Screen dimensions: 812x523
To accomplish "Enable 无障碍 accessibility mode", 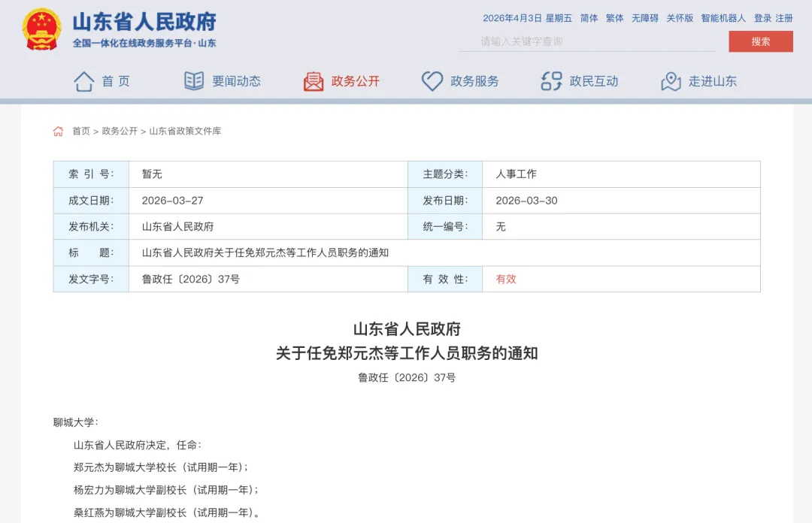I will point(644,18).
